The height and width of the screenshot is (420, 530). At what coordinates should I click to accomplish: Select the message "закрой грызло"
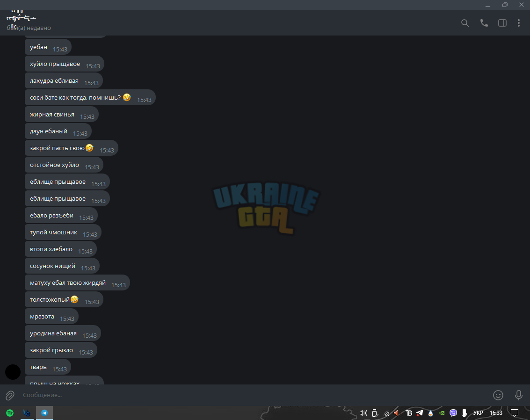click(x=61, y=350)
